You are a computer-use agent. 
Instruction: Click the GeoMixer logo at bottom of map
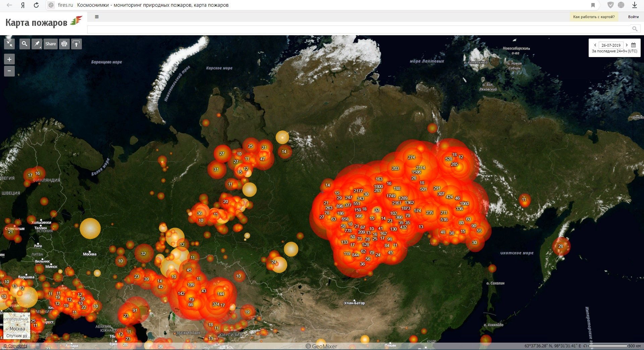click(x=321, y=346)
